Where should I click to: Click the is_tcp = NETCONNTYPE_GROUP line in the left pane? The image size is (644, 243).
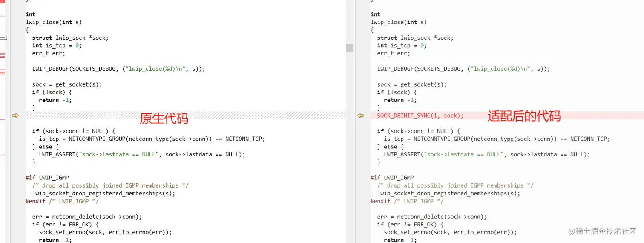pyautogui.click(x=152, y=139)
